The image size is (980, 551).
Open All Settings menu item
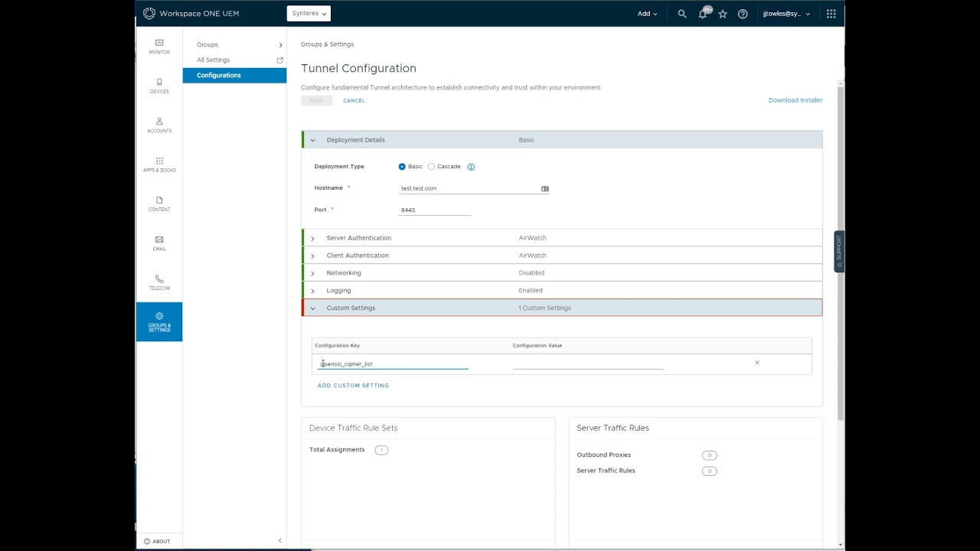point(213,60)
